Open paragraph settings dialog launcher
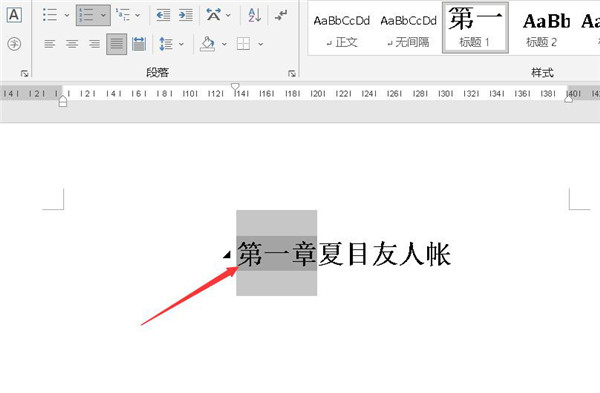The width and height of the screenshot is (600, 393). [x=292, y=73]
